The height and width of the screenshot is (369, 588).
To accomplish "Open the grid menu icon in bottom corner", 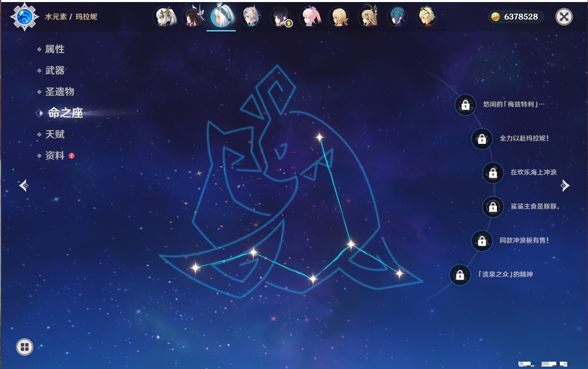I will 24,347.
